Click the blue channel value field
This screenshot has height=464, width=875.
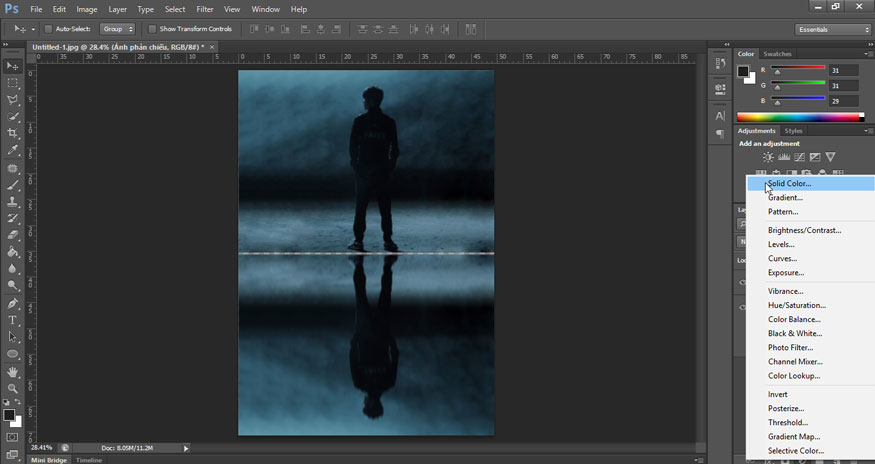click(x=843, y=101)
